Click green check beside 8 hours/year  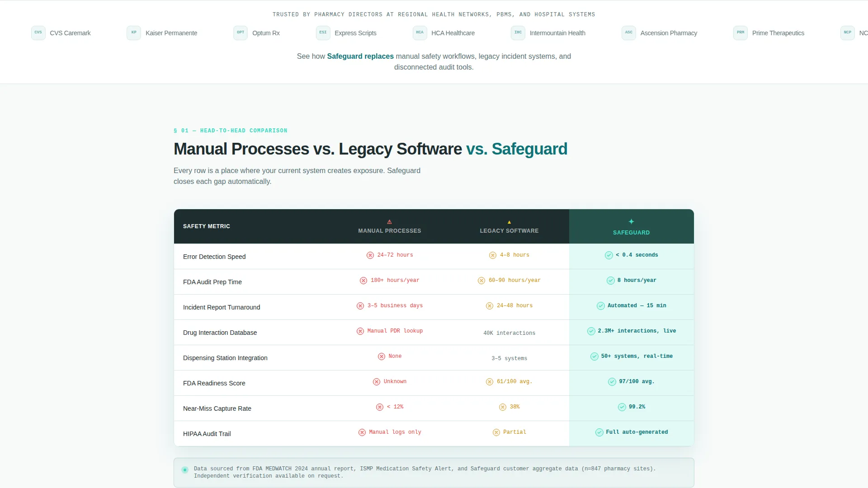pyautogui.click(x=611, y=281)
